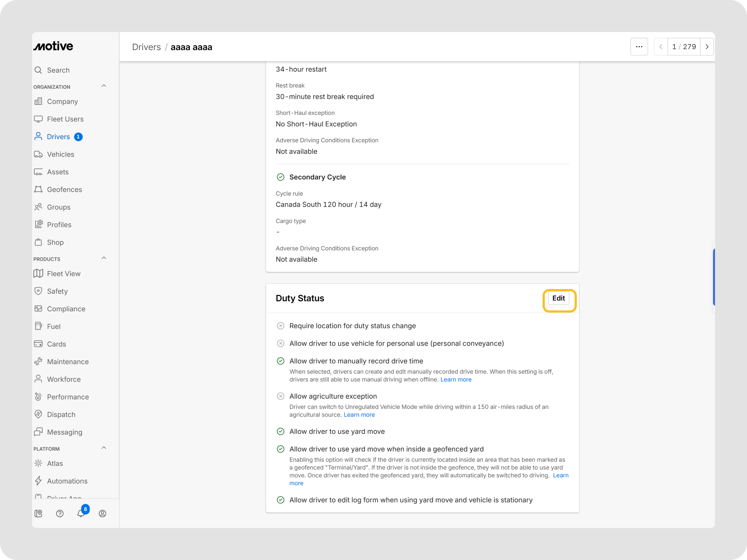747x560 pixels.
Task: Click the X status icon for agriculture exception
Action: 281,396
